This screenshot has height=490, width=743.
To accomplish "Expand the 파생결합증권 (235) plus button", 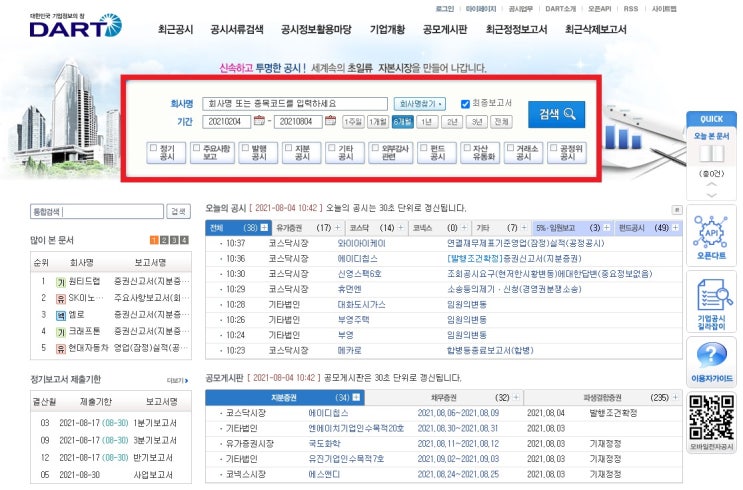I will click(x=675, y=397).
